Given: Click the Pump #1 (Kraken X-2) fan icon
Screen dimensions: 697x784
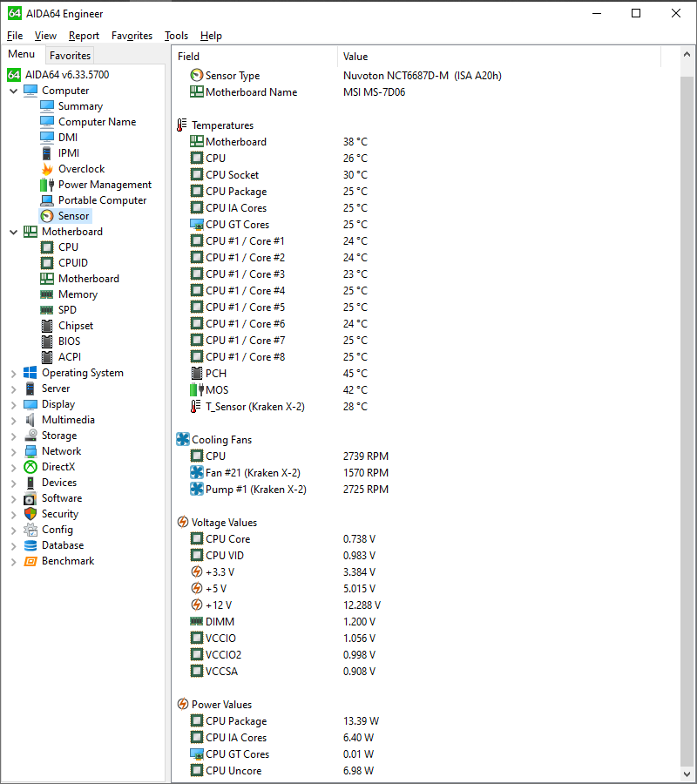Looking at the screenshot, I should coord(197,489).
